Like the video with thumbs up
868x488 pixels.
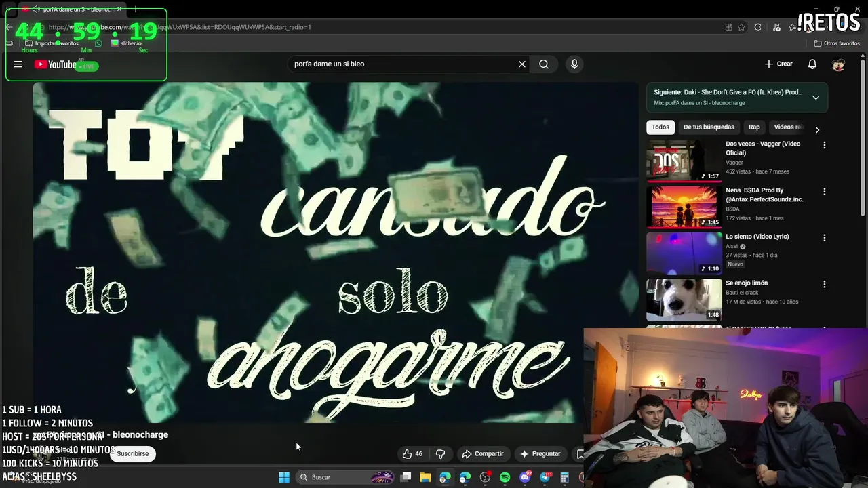point(412,453)
